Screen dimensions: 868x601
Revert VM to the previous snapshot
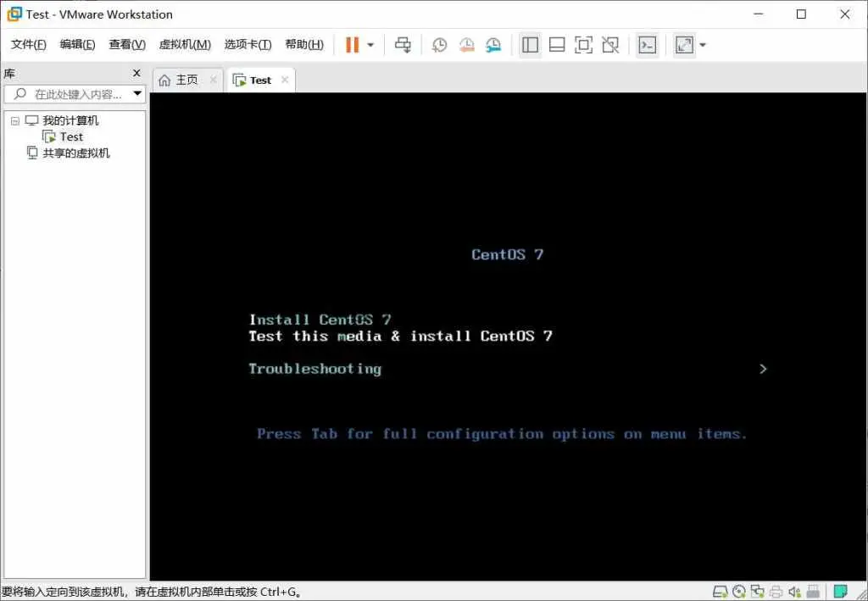click(467, 45)
